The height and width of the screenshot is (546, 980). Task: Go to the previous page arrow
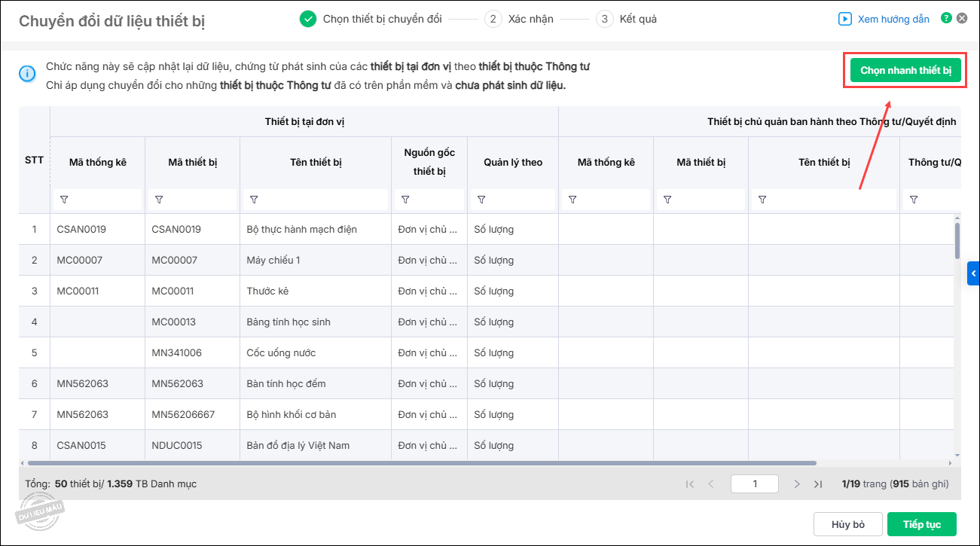710,484
